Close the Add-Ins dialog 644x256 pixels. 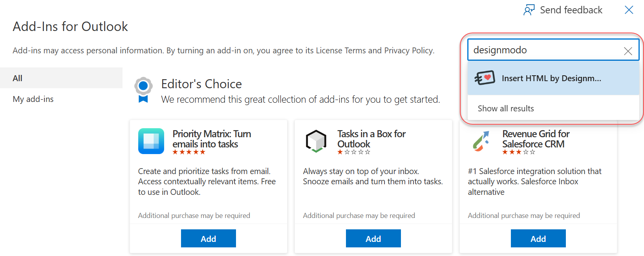(x=629, y=10)
